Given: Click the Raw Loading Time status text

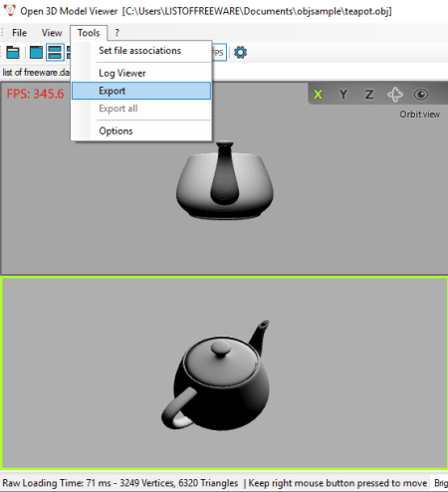Looking at the screenshot, I should coord(120,483).
